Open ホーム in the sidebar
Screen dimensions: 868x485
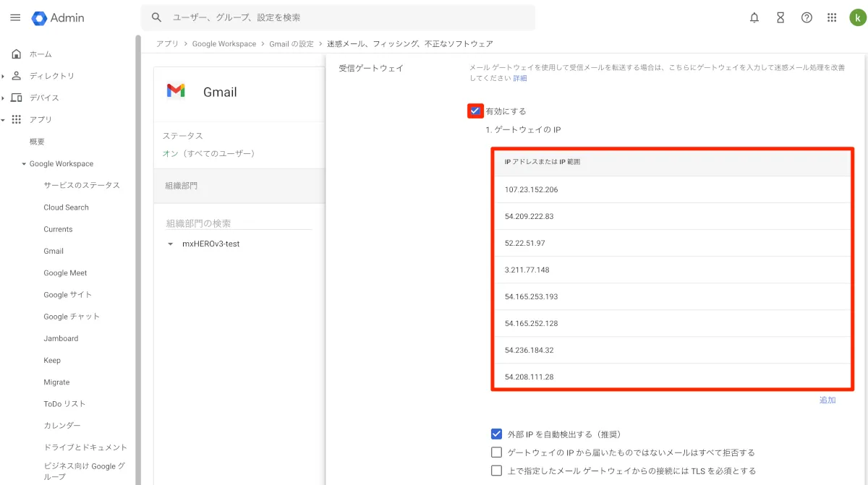41,54
